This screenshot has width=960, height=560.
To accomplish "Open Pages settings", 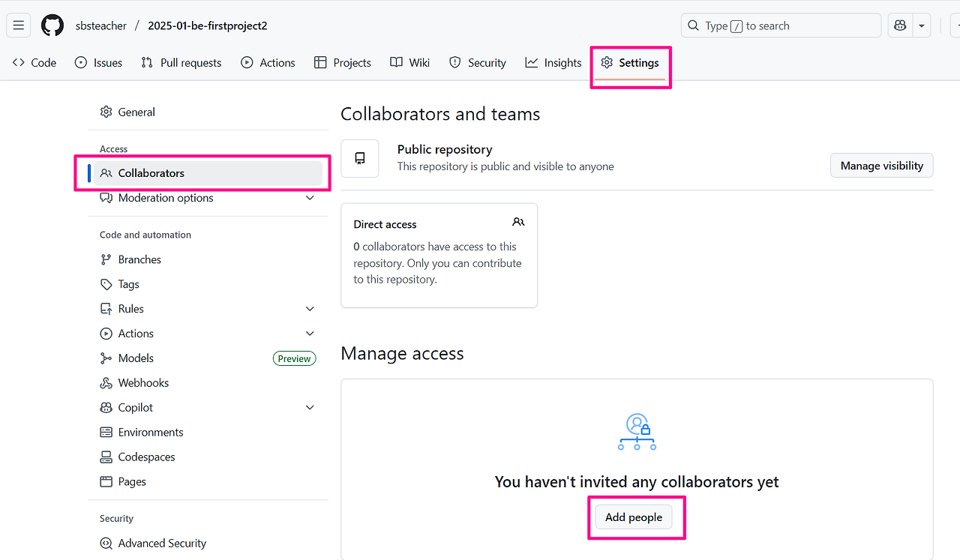I will pyautogui.click(x=208, y=482).
